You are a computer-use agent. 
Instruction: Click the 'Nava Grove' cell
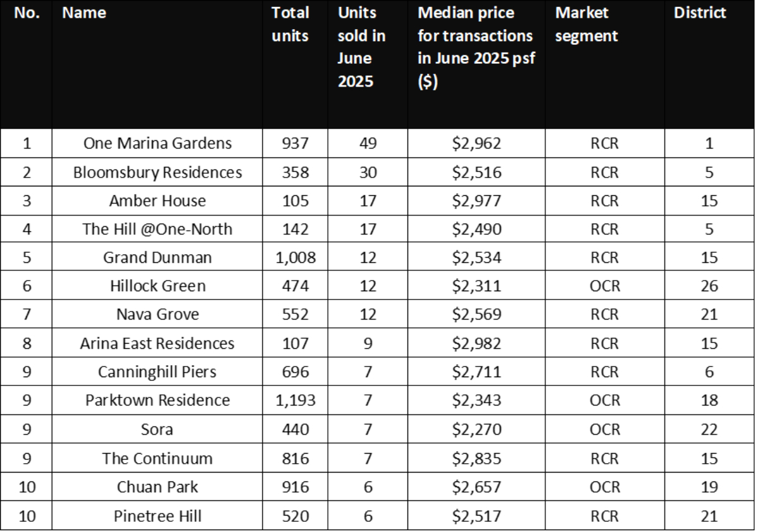pyautogui.click(x=157, y=315)
